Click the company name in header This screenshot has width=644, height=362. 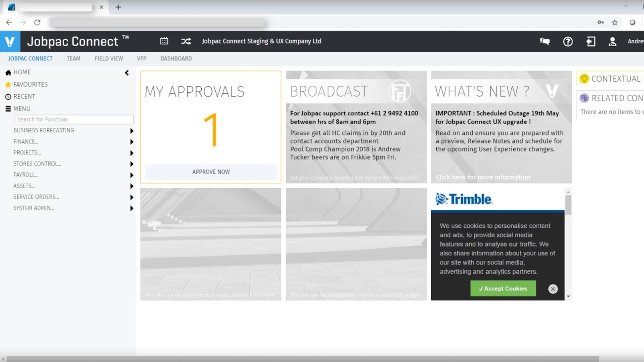[262, 41]
